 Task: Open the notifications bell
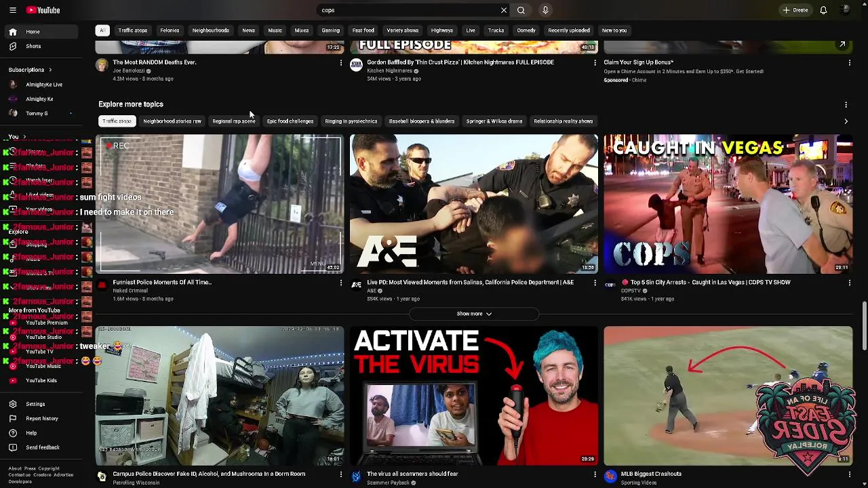pos(823,10)
